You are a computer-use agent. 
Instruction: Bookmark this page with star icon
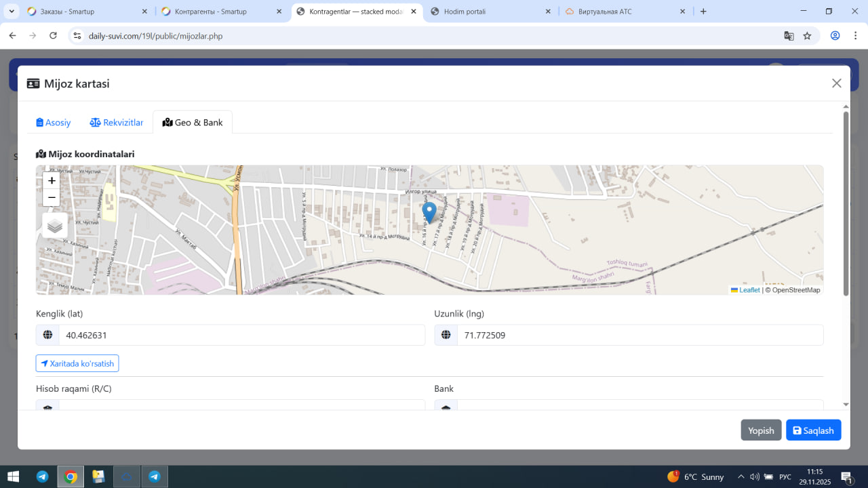click(807, 36)
